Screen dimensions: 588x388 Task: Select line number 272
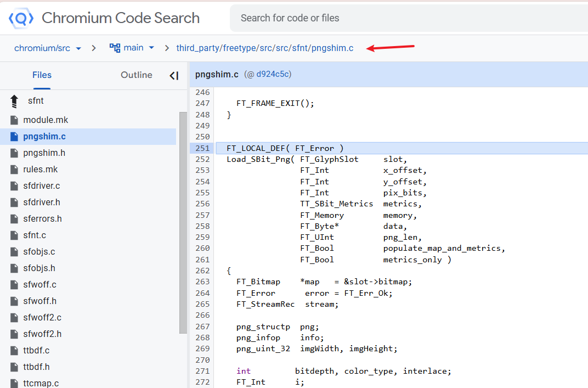click(202, 382)
